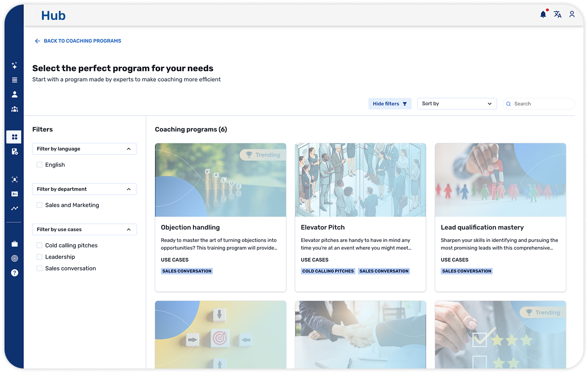
Task: Check the Sales and Marketing filter
Action: point(40,205)
